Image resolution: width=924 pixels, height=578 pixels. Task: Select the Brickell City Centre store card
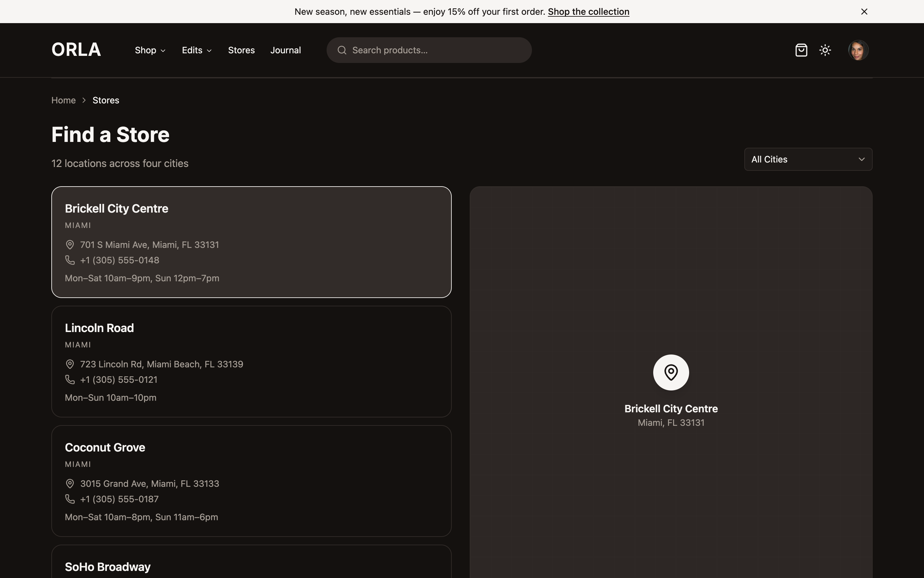click(251, 242)
